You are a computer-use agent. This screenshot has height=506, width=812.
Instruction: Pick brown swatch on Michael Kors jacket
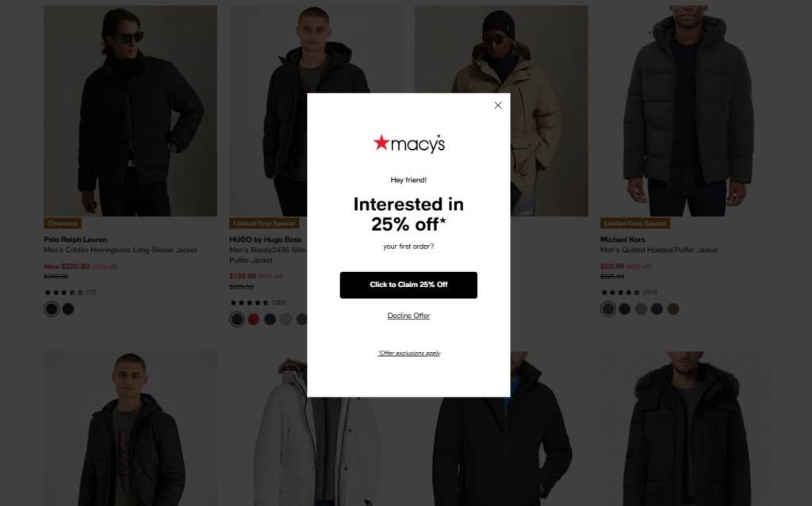click(x=672, y=309)
